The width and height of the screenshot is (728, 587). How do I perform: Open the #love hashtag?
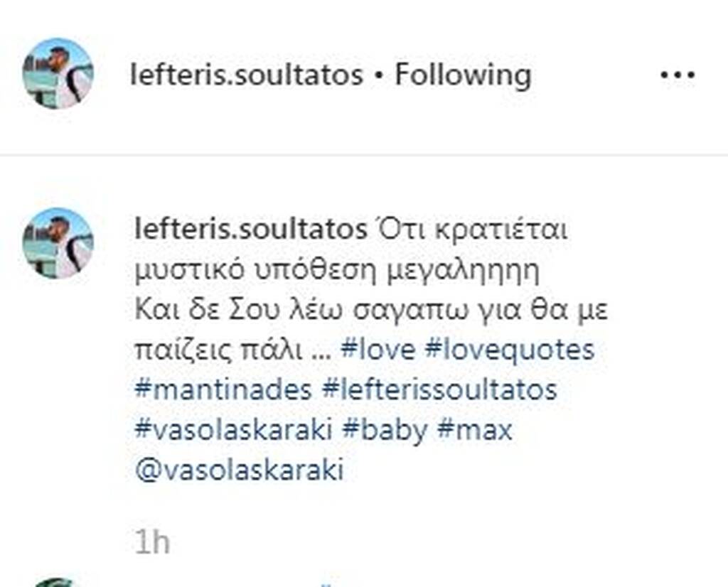[378, 350]
